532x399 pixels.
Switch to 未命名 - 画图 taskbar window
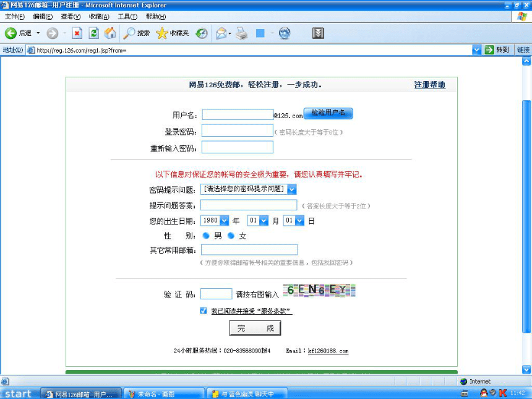(164, 394)
